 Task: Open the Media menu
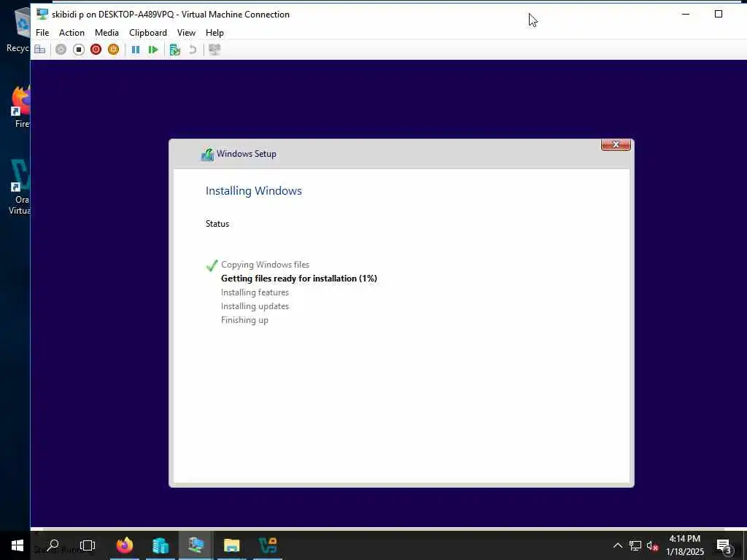(x=107, y=32)
